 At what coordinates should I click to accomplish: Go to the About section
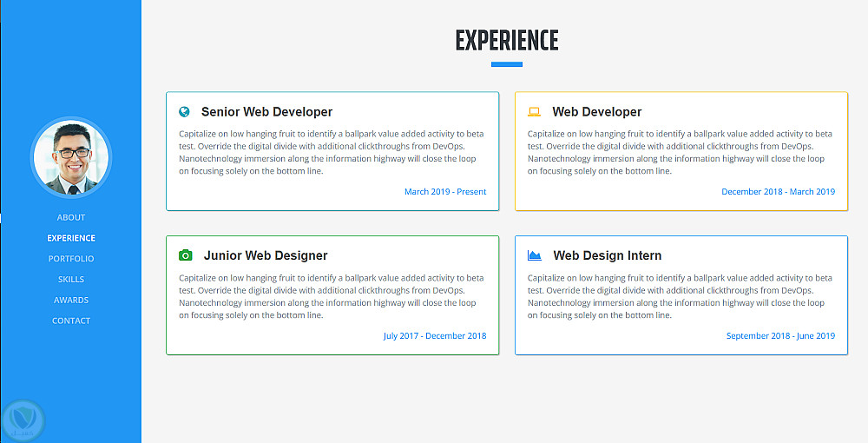pyautogui.click(x=71, y=217)
